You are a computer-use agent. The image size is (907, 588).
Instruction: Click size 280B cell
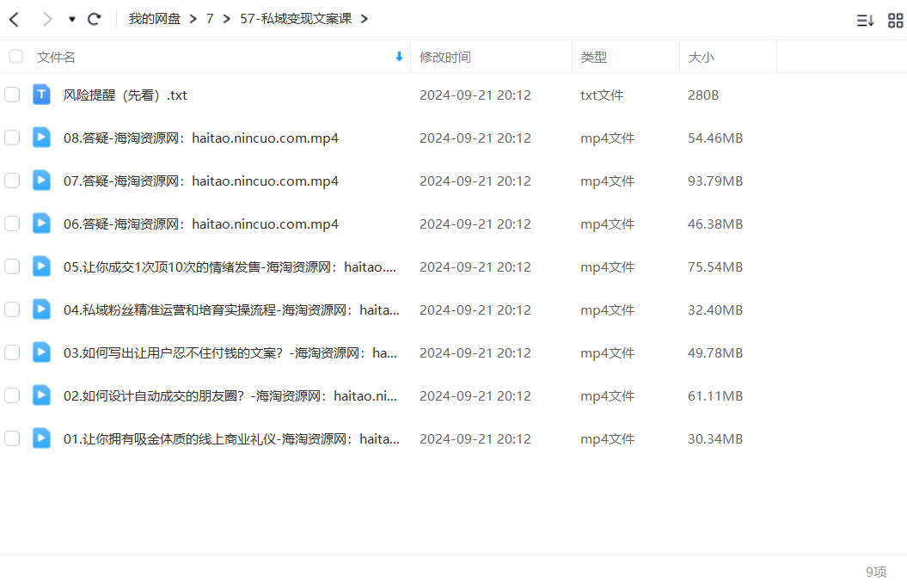click(x=703, y=95)
